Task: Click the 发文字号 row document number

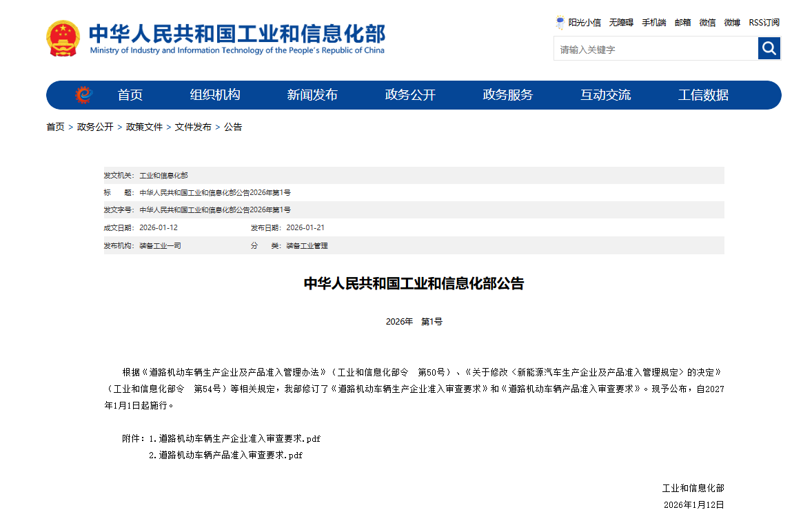Action: 215,210
